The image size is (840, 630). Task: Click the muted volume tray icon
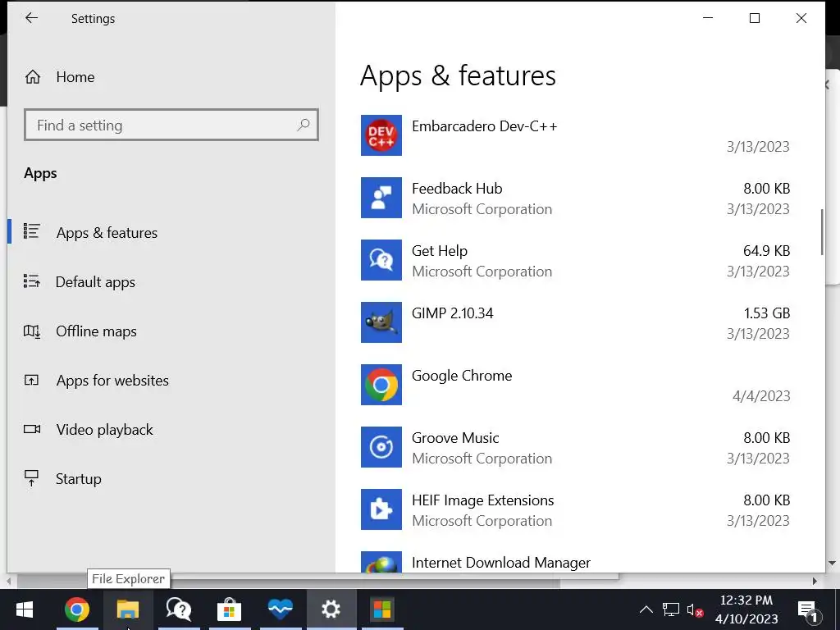pyautogui.click(x=695, y=609)
